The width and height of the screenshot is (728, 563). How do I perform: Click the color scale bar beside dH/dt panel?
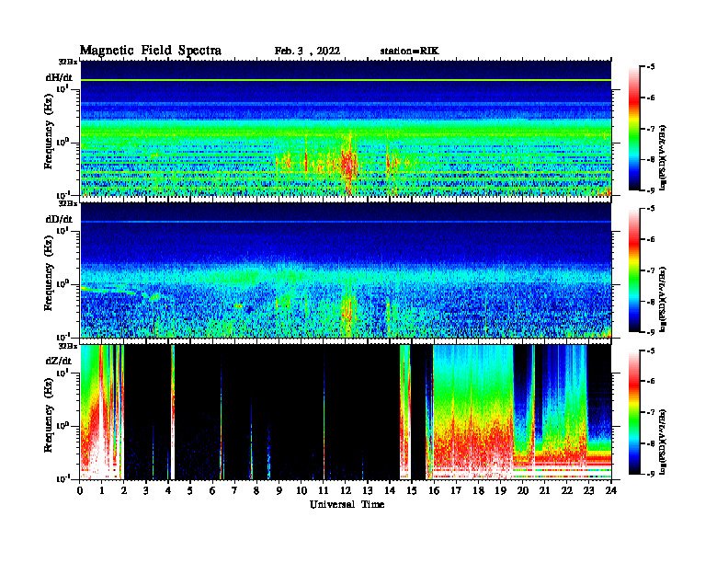click(x=634, y=129)
